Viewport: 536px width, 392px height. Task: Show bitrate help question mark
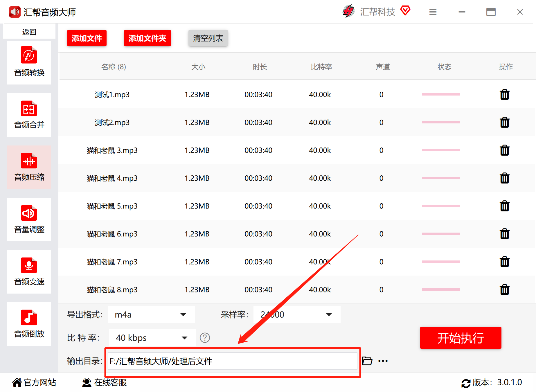click(205, 338)
